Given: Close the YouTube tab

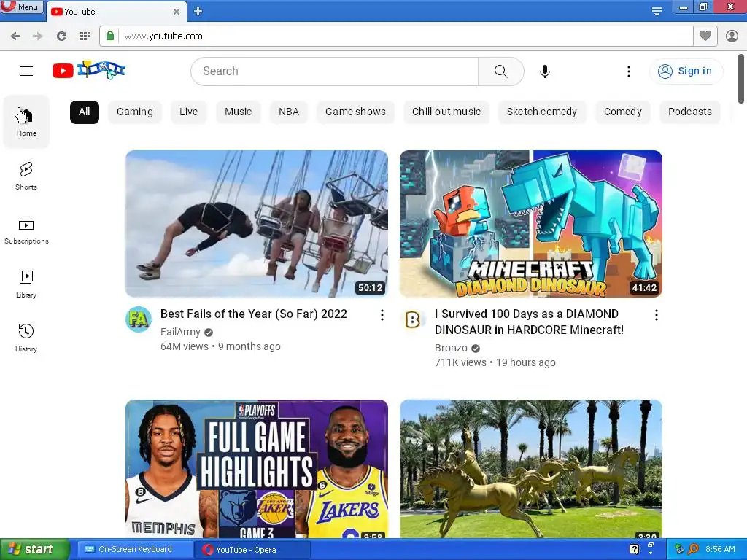Looking at the screenshot, I should (x=177, y=12).
